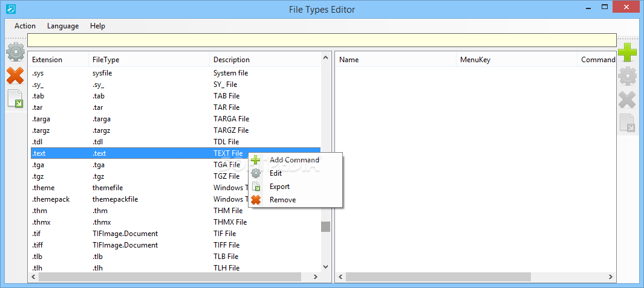The height and width of the screenshot is (288, 644).
Task: Select the .themepack extension row
Action: click(x=140, y=199)
